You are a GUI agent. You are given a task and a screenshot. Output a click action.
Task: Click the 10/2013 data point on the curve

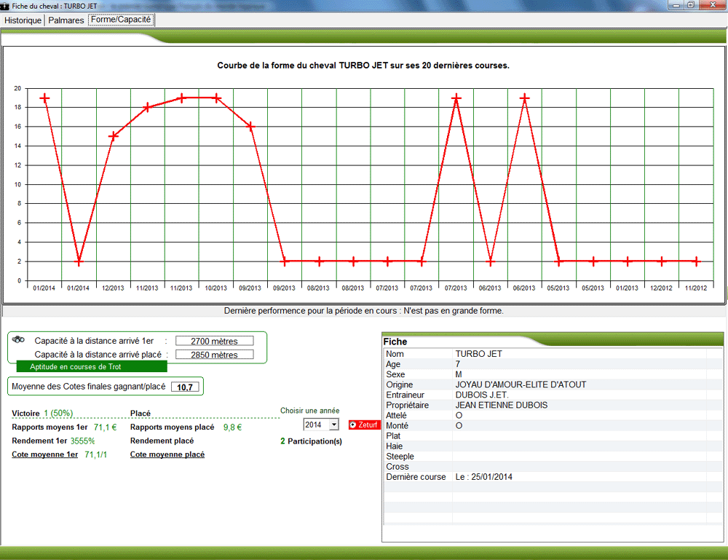[216, 98]
